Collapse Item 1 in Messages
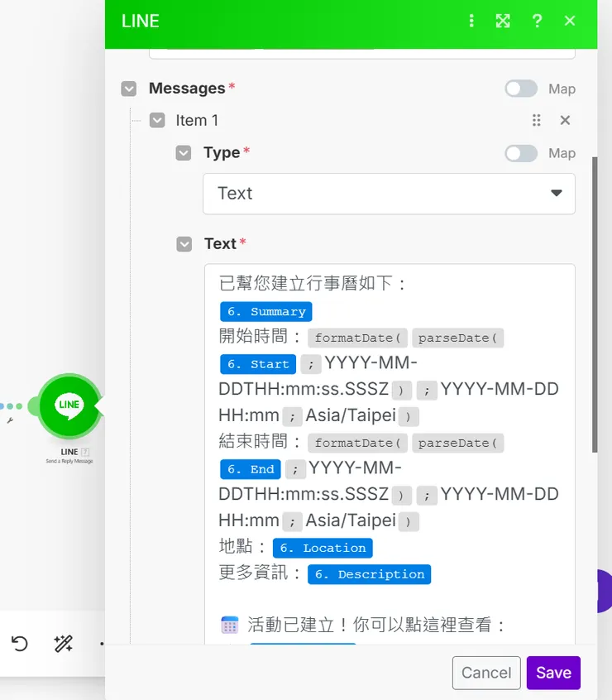The width and height of the screenshot is (612, 700). pyautogui.click(x=157, y=120)
